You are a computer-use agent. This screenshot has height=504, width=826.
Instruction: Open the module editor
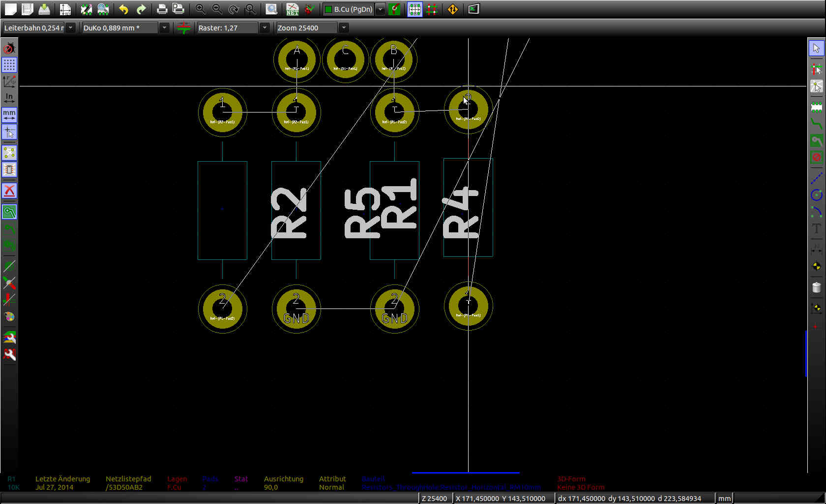[x=86, y=9]
